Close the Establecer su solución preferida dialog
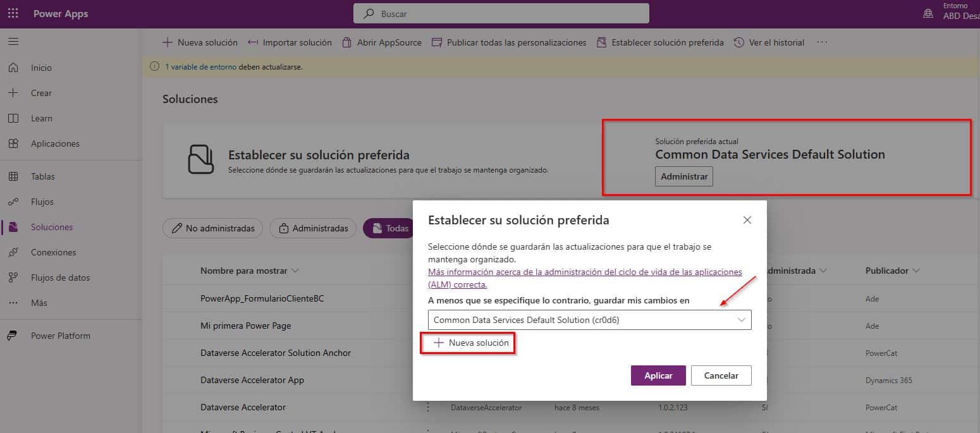 [747, 220]
